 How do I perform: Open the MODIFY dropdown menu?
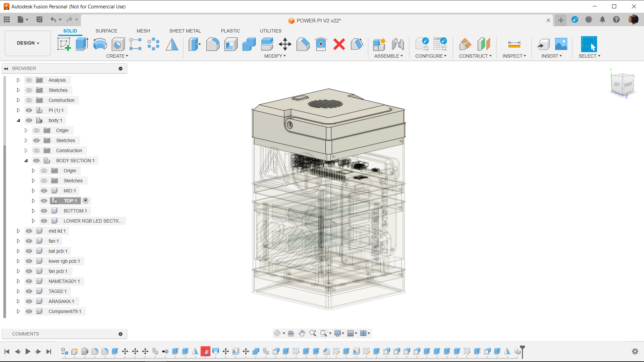[x=275, y=56]
